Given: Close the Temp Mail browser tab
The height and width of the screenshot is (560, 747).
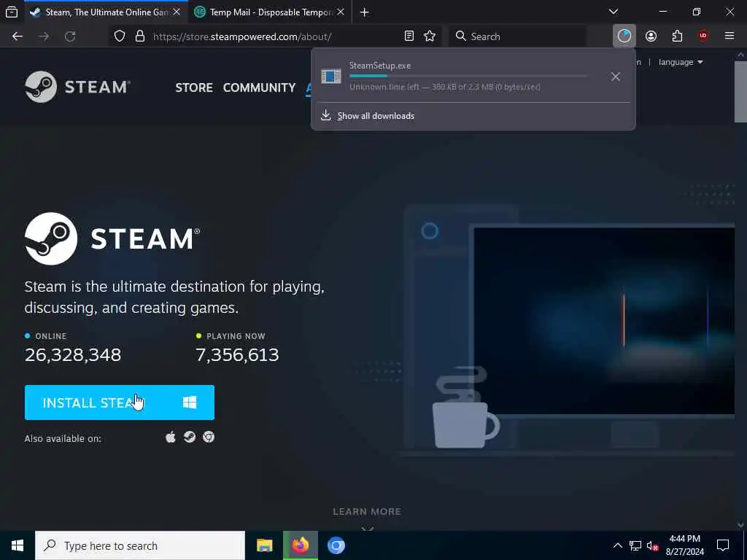Looking at the screenshot, I should point(341,12).
